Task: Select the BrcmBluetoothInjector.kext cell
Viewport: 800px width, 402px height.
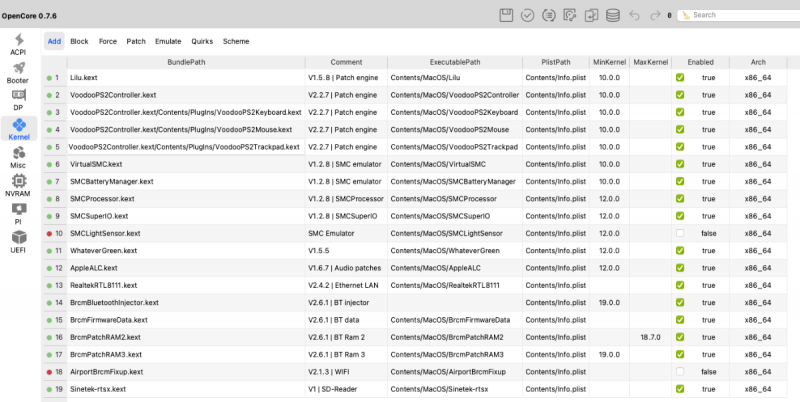Action: tap(186, 303)
